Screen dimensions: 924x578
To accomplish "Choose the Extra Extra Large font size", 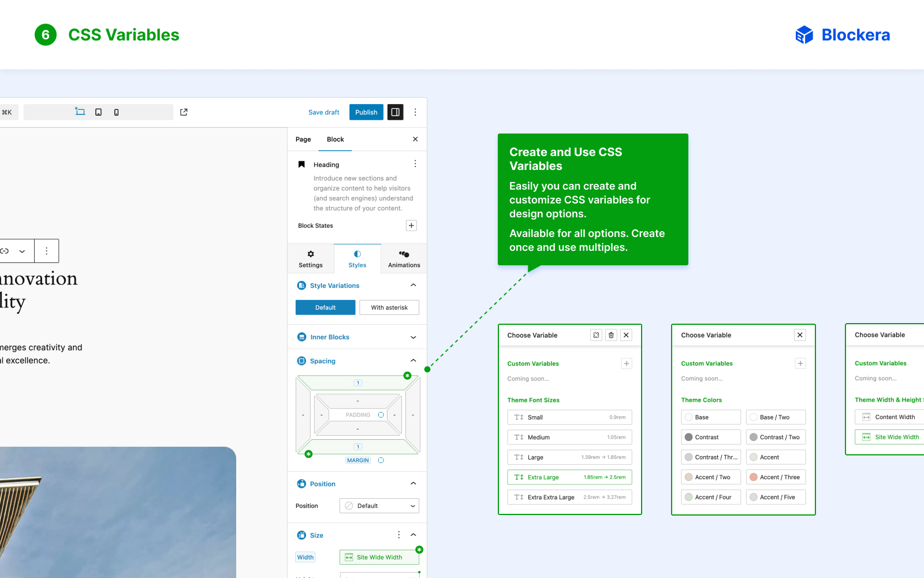I will pos(569,497).
